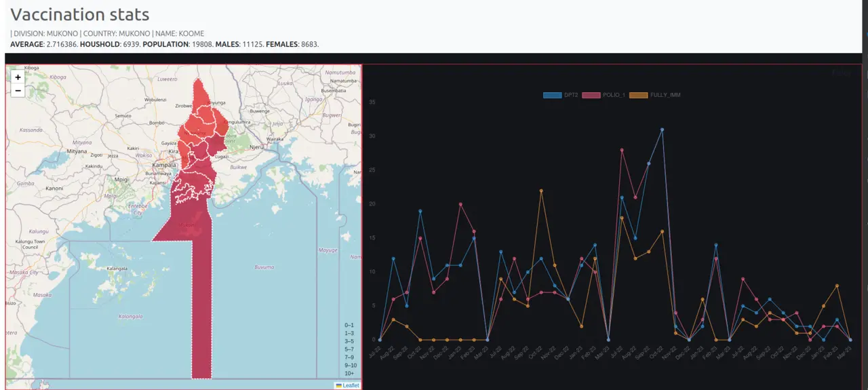This screenshot has width=868, height=390.
Task: Click the Kangulumira label on the map
Action: point(238,122)
